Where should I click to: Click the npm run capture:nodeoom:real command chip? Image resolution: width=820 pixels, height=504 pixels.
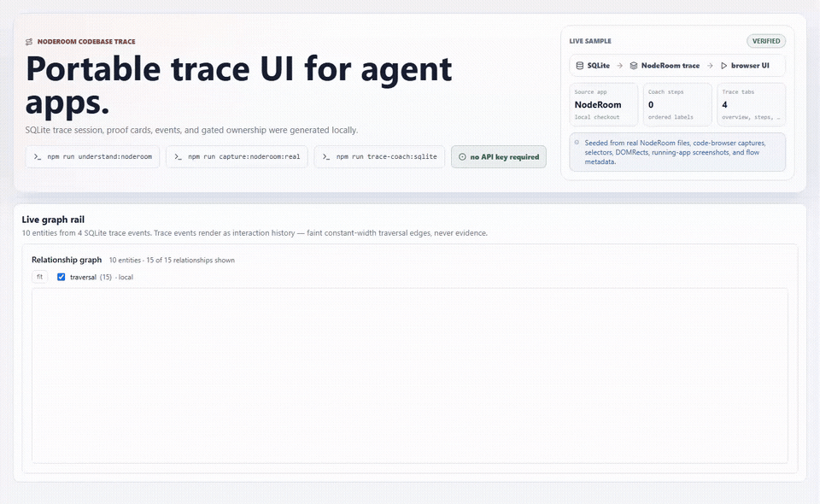pos(237,157)
